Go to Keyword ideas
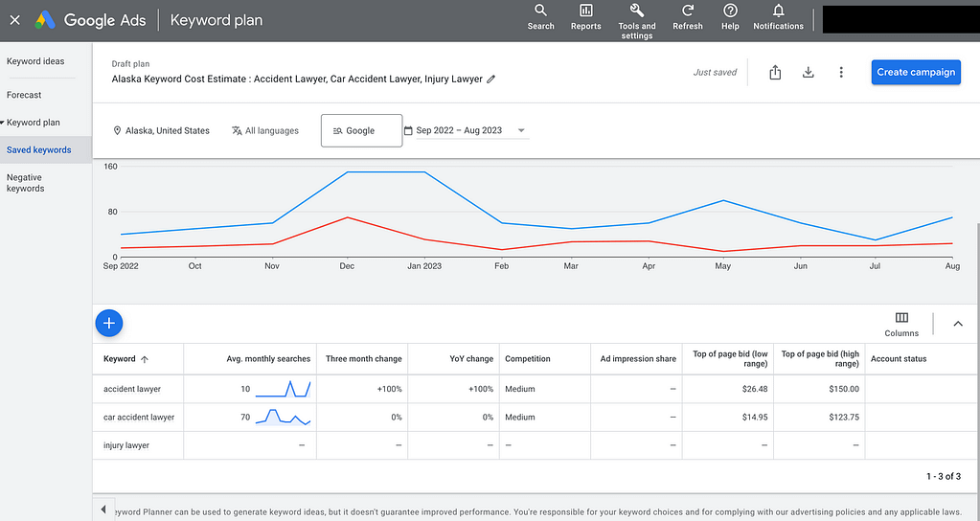 (35, 61)
